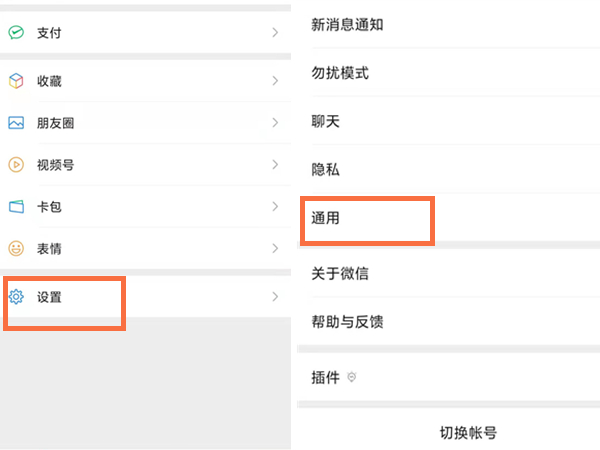Tap the small badge icon beside 插件
Image resolution: width=600 pixels, height=450 pixels.
tap(351, 377)
